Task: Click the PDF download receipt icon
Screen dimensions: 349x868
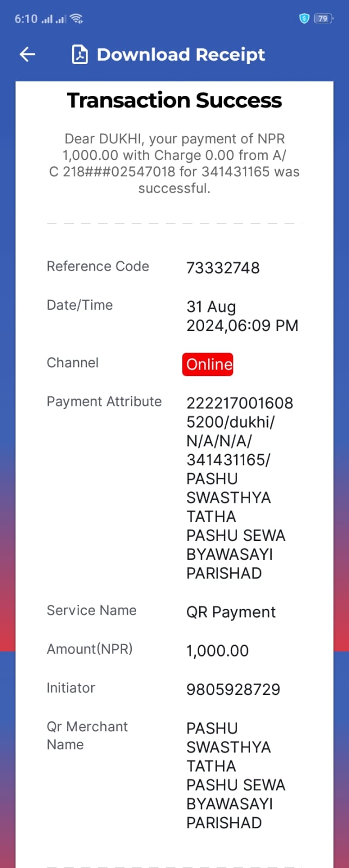Action: click(x=80, y=55)
